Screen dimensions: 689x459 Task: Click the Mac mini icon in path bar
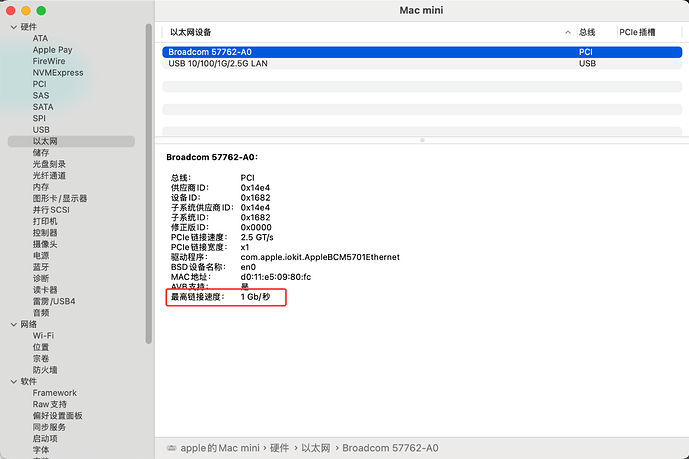171,448
